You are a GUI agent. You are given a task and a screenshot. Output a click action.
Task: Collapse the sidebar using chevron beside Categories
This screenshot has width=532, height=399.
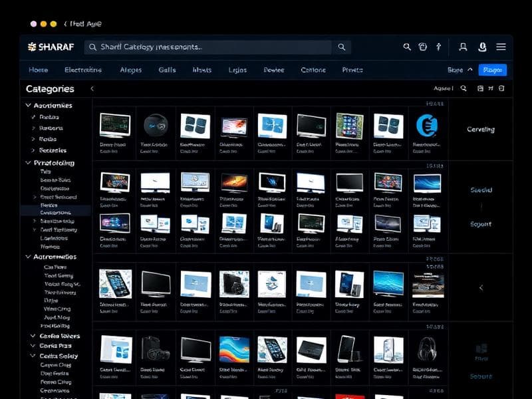click(x=92, y=89)
